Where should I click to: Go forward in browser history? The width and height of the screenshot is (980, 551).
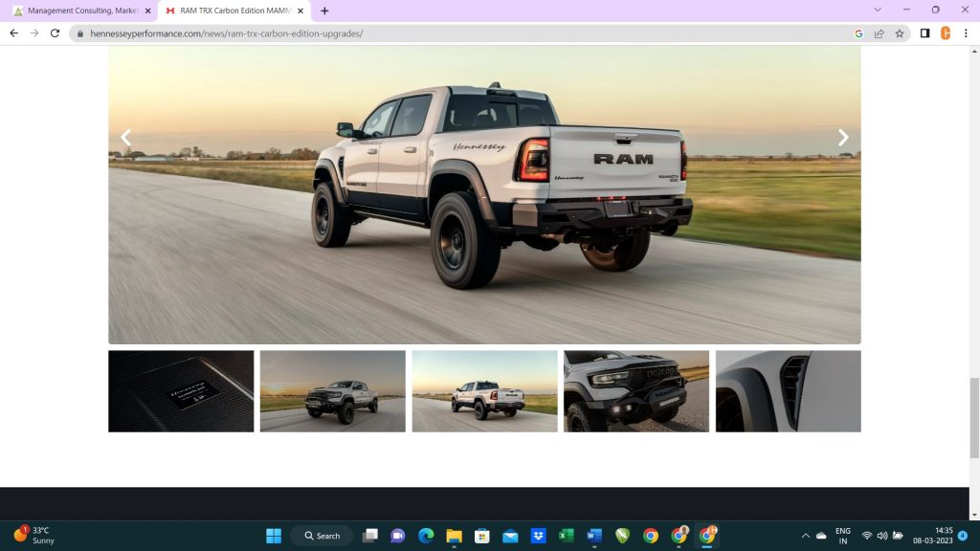(x=34, y=33)
